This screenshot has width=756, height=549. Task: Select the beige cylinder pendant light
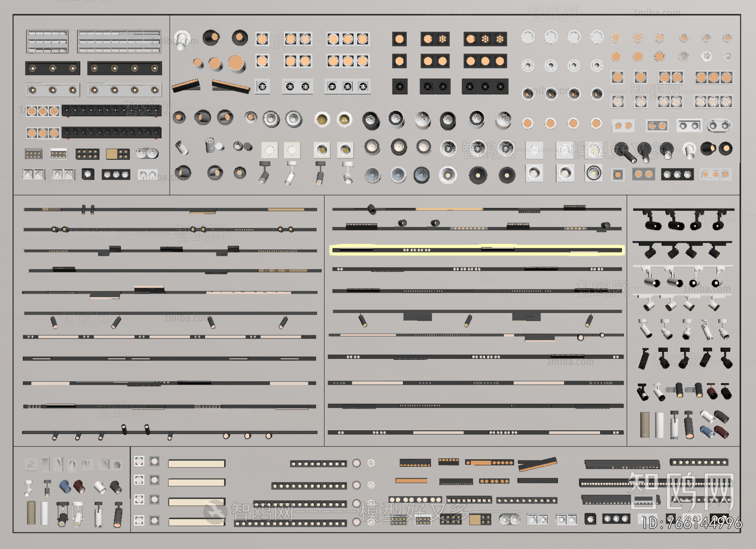point(645,425)
